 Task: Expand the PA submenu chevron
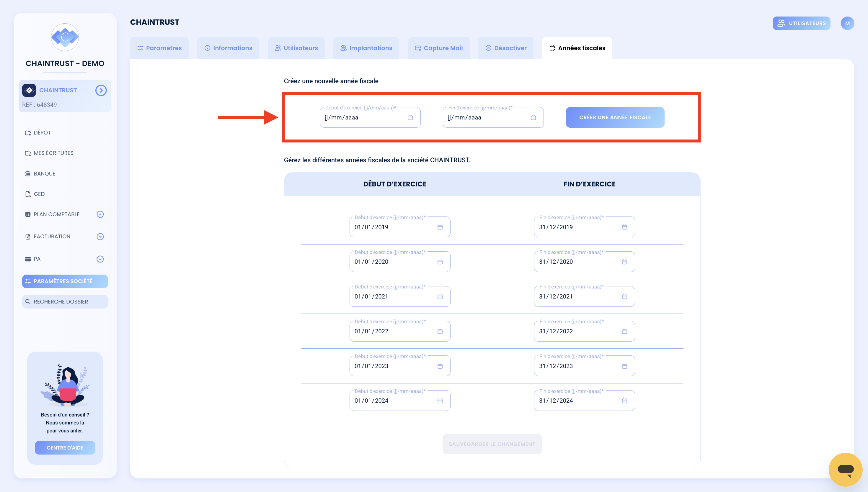[100, 259]
